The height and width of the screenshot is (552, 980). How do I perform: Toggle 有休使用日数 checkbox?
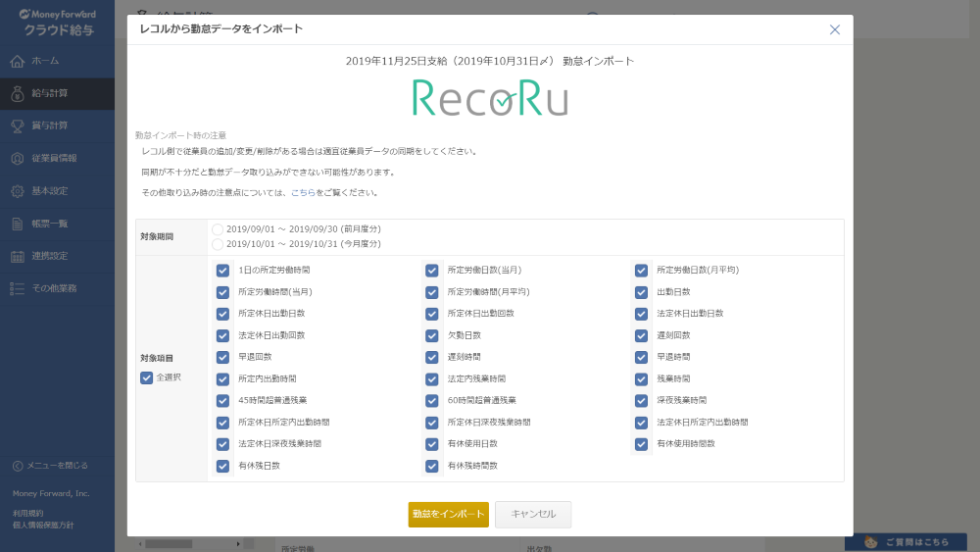pos(432,444)
